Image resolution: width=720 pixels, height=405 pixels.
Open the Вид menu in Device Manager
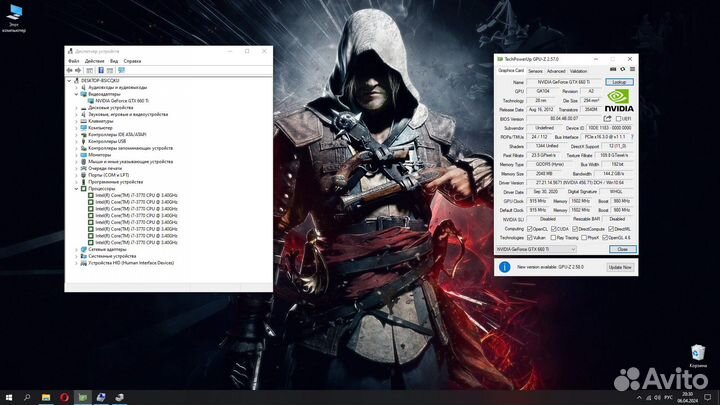click(x=114, y=61)
